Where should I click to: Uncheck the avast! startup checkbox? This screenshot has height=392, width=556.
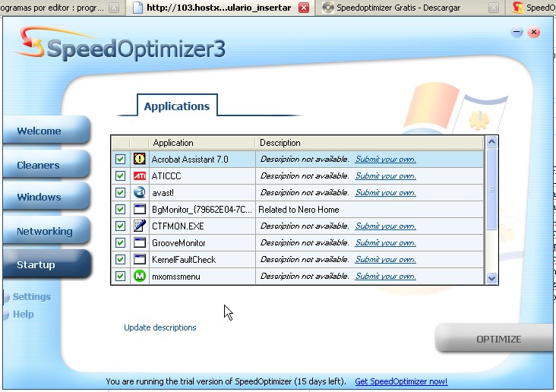point(120,192)
